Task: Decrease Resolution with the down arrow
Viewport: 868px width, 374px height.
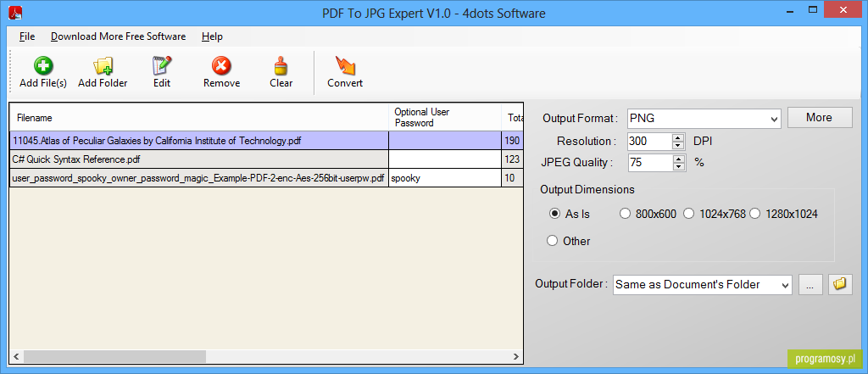Action: coord(678,145)
